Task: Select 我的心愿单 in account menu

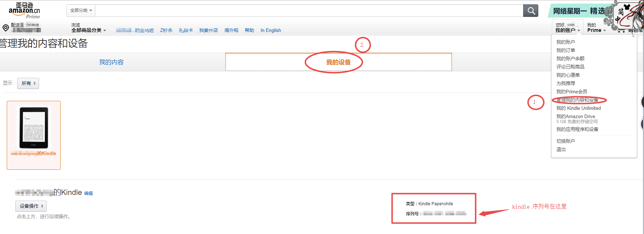Action: click(x=568, y=75)
